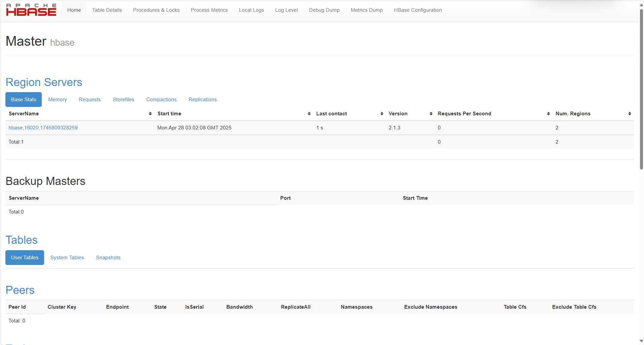This screenshot has width=644, height=345.
Task: Open Local Logs page
Action: [x=251, y=10]
